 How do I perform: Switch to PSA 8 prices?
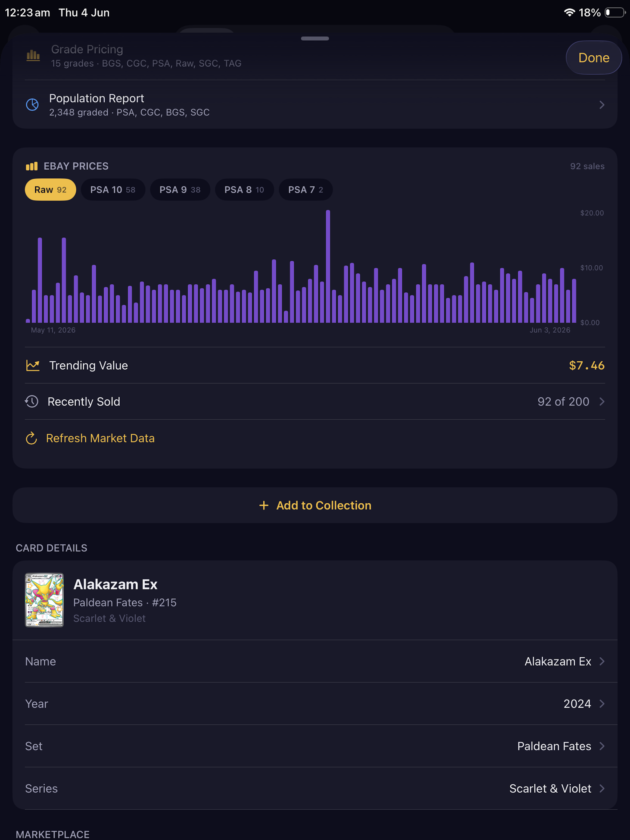tap(244, 189)
